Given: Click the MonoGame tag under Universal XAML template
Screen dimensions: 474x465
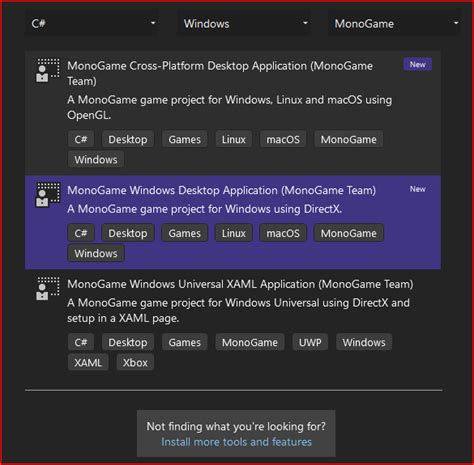Looking at the screenshot, I should click(x=250, y=342).
